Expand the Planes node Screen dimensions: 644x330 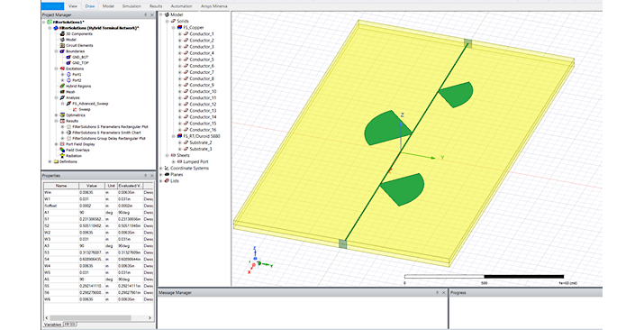(x=161, y=174)
